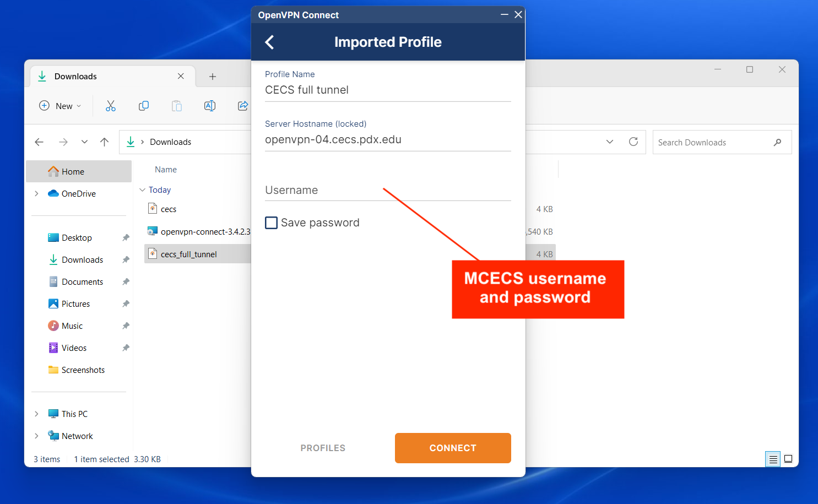Maximize the File Explorer window
This screenshot has height=504, width=818.
point(750,69)
